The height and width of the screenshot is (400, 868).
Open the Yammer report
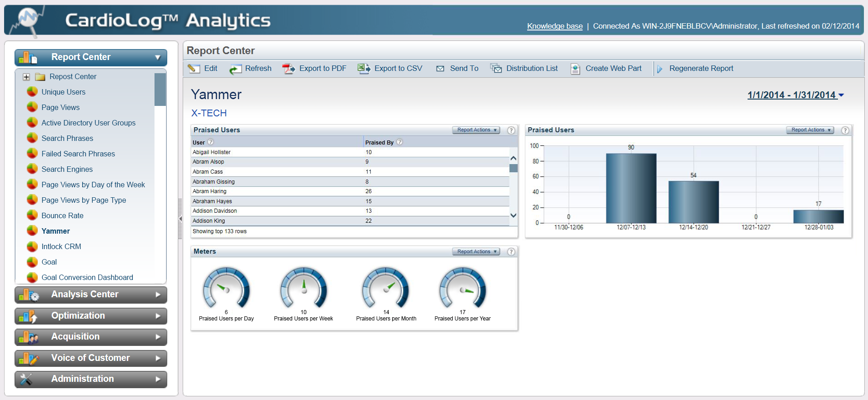(x=55, y=231)
